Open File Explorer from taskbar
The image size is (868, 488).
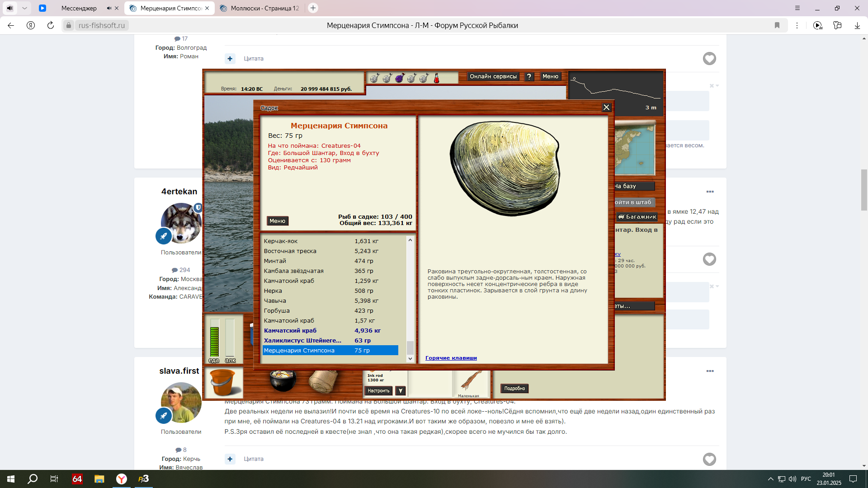click(99, 479)
